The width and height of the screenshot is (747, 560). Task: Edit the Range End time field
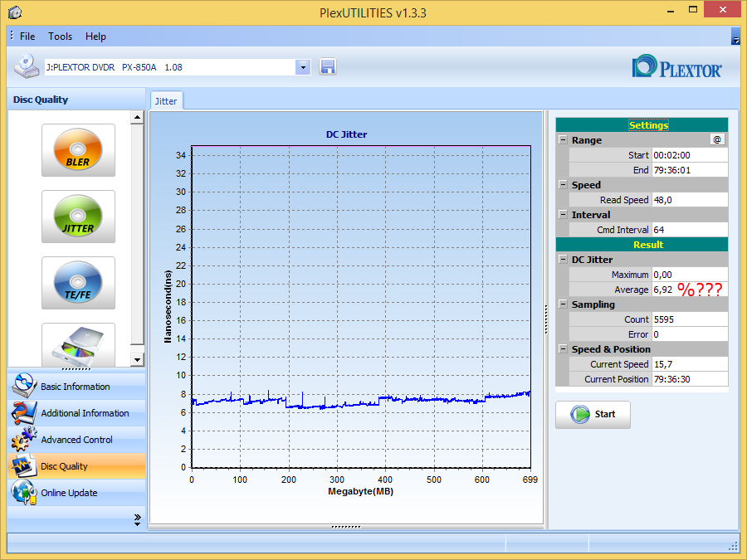[690, 170]
